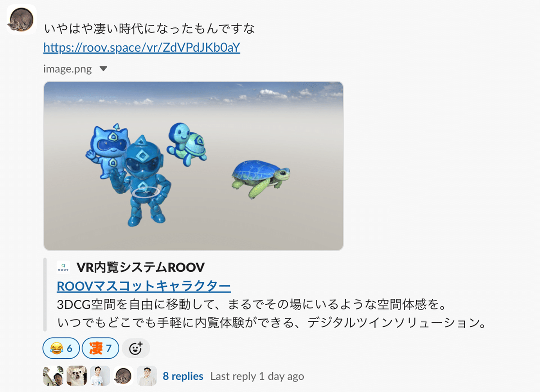Click the white dog replier avatar

[x=77, y=376]
